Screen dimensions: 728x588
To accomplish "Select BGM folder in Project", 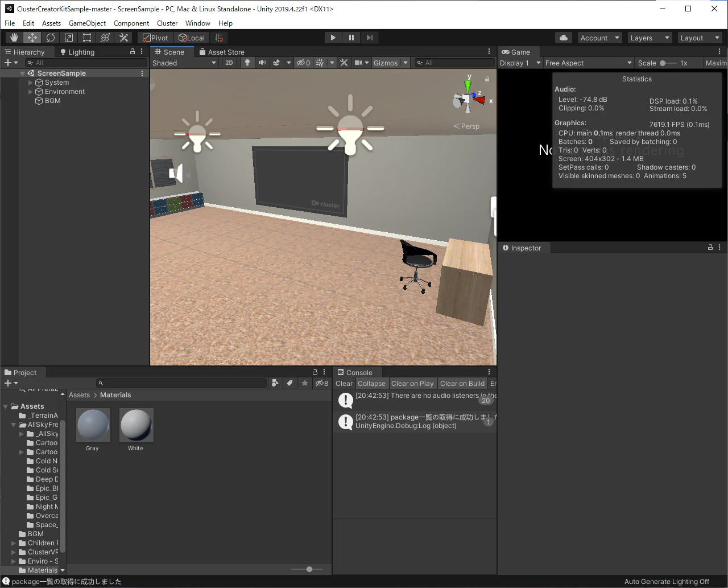I will [35, 534].
